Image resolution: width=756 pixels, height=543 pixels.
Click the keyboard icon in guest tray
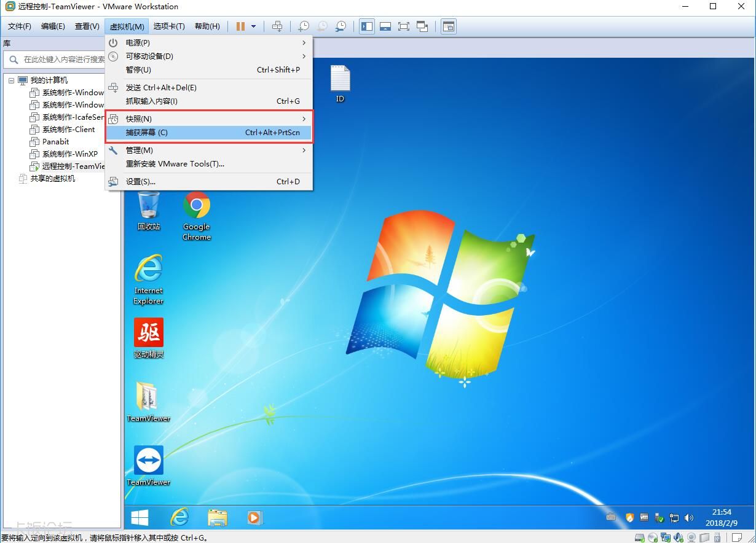[610, 518]
